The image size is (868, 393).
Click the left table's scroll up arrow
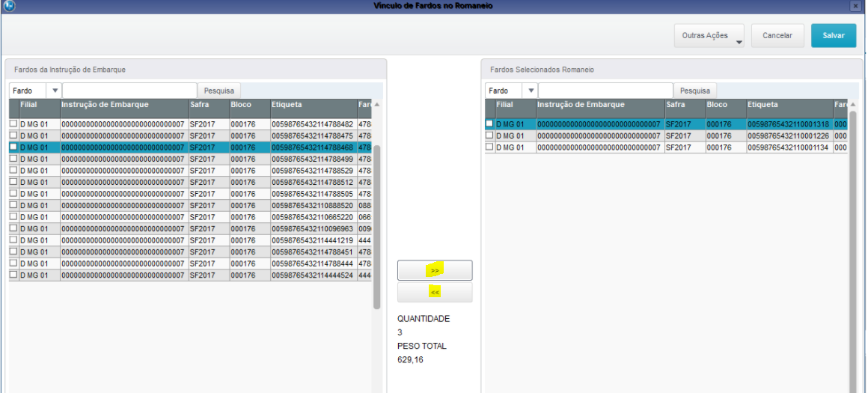(377, 105)
